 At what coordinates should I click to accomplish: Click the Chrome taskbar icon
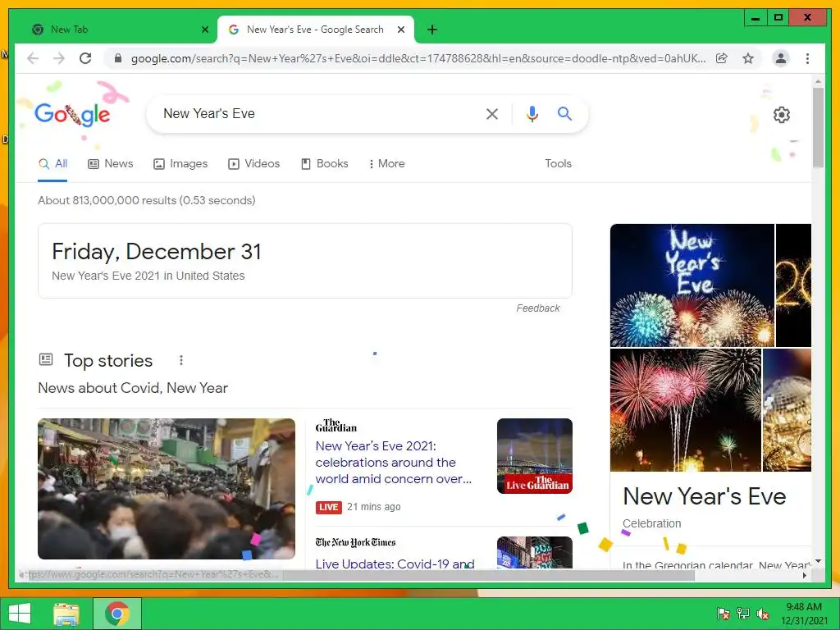point(117,614)
